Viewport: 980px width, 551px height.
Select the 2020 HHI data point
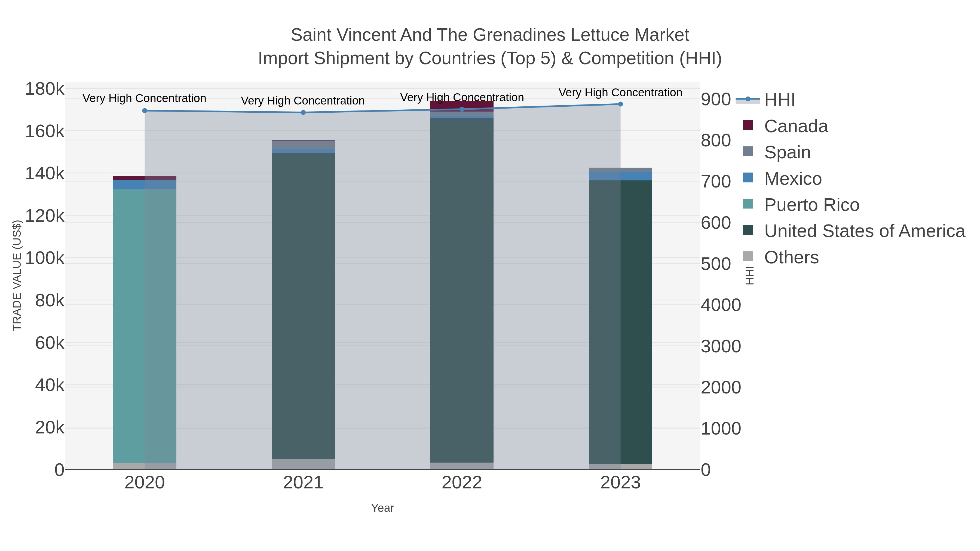click(x=145, y=111)
